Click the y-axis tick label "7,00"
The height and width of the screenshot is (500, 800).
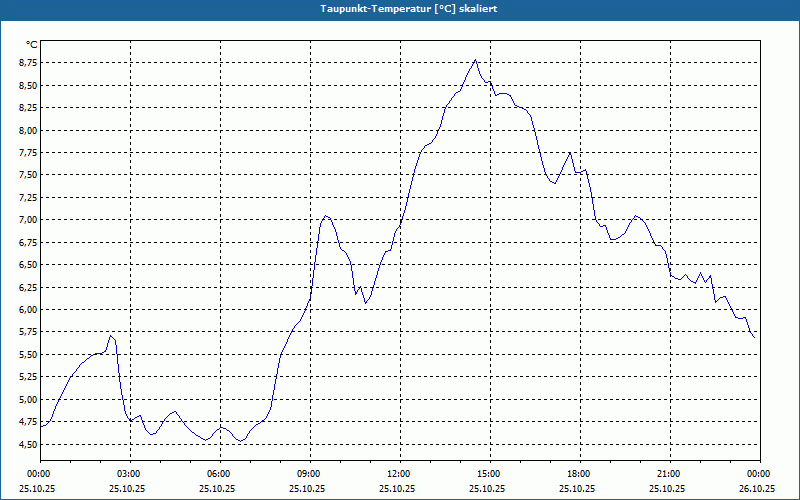point(28,220)
